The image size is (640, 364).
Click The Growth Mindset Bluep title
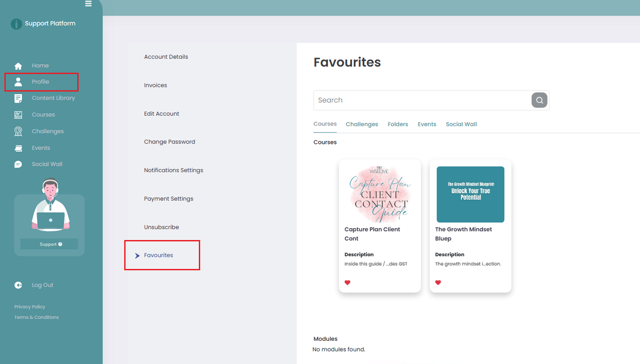coord(464,234)
